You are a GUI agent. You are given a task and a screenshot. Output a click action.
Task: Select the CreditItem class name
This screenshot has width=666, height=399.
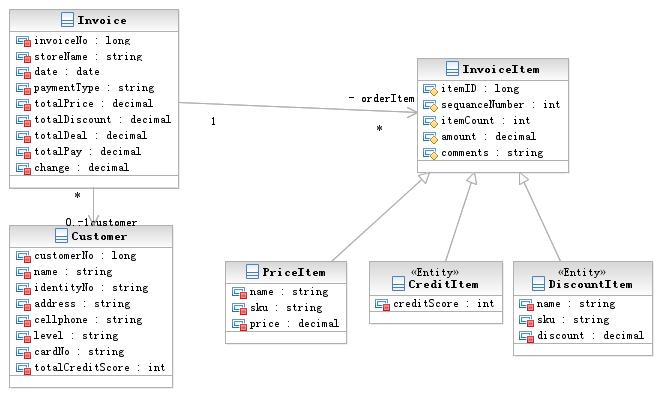[443, 284]
